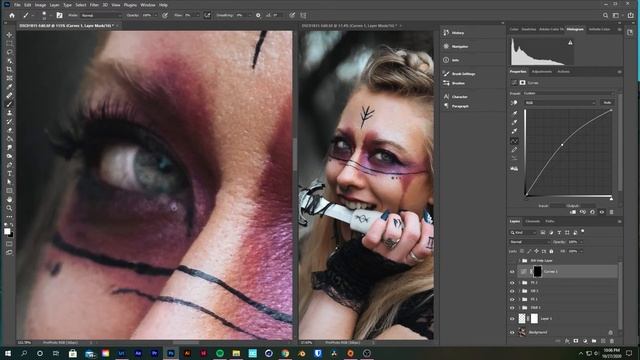The image size is (640, 360).
Task: Expand the DB 1 group
Action: tap(520, 291)
